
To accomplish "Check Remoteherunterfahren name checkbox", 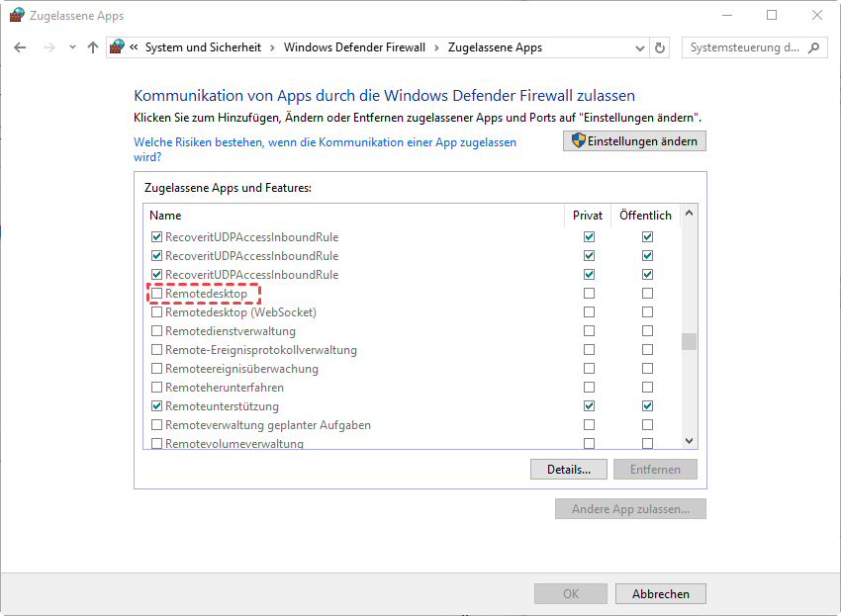I will tap(156, 387).
